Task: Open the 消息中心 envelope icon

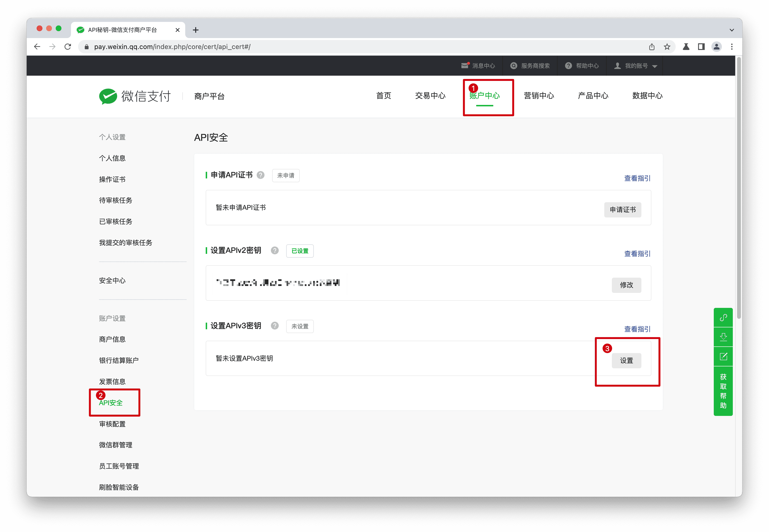Action: 465,65
